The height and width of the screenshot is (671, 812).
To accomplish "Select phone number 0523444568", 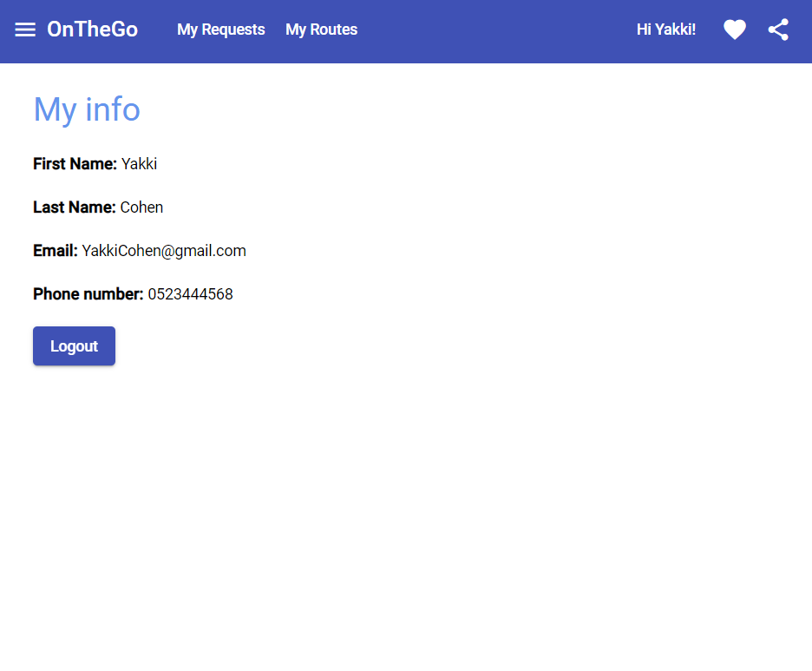I will [191, 294].
